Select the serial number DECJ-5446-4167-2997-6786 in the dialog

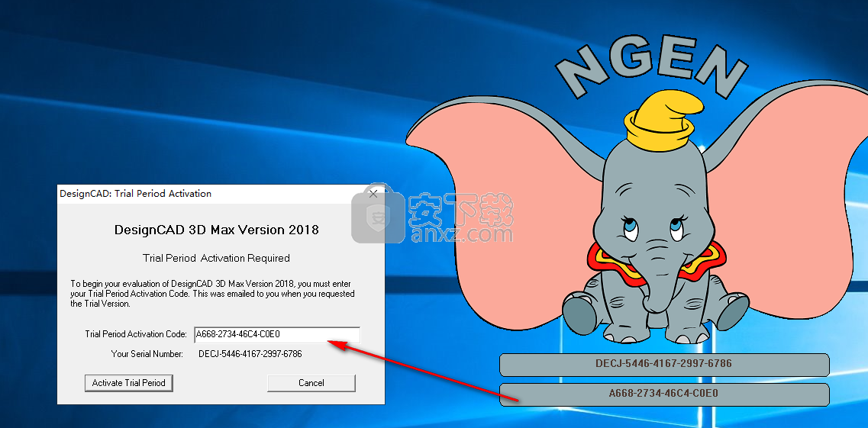[x=250, y=354]
